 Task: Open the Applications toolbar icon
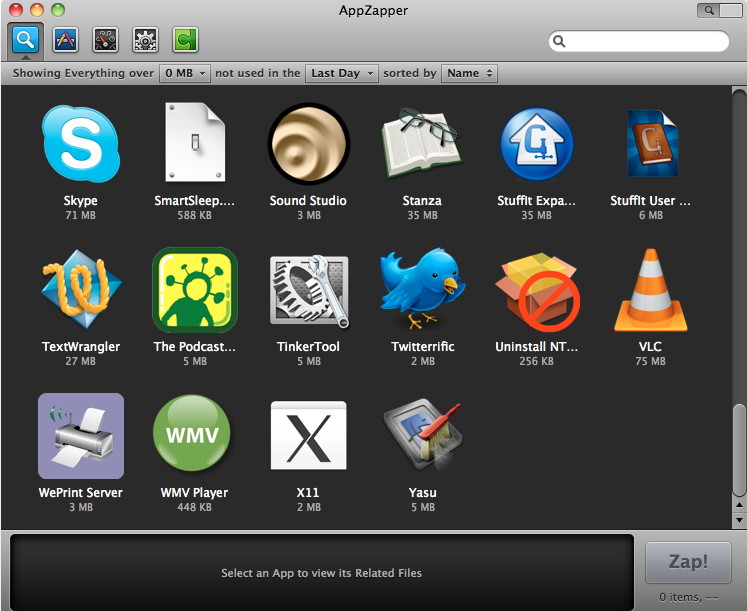pyautogui.click(x=65, y=40)
